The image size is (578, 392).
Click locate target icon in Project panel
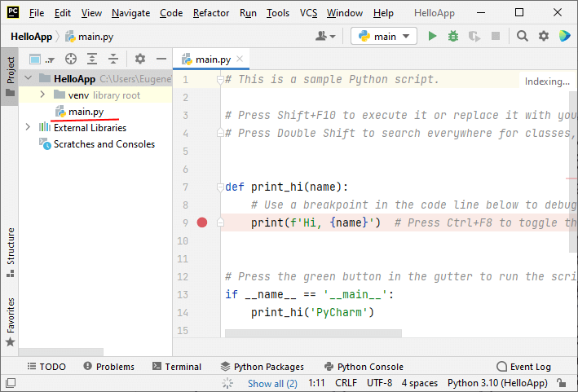pos(71,59)
